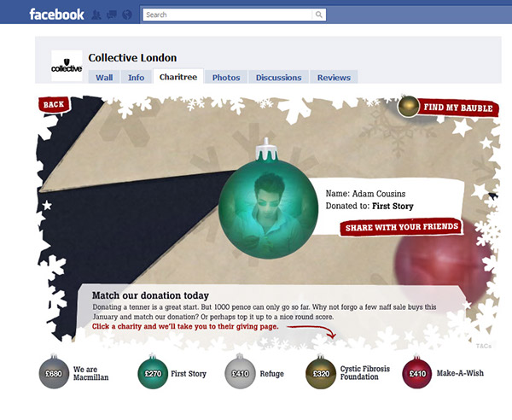This screenshot has width=512, height=420.
Task: Click the red Back button
Action: click(x=54, y=104)
